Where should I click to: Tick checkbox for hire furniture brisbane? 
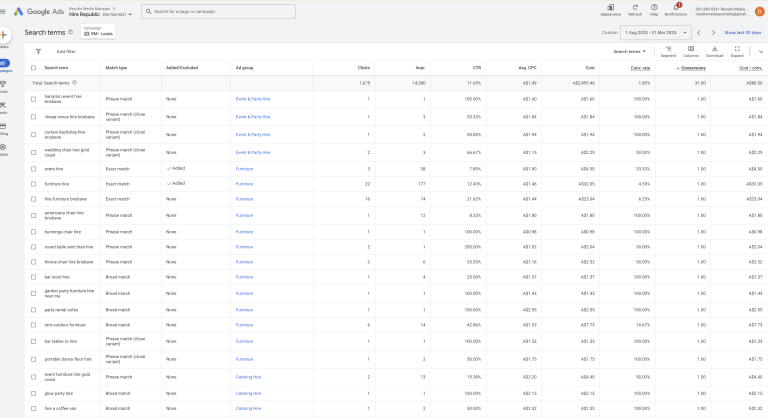[33, 199]
